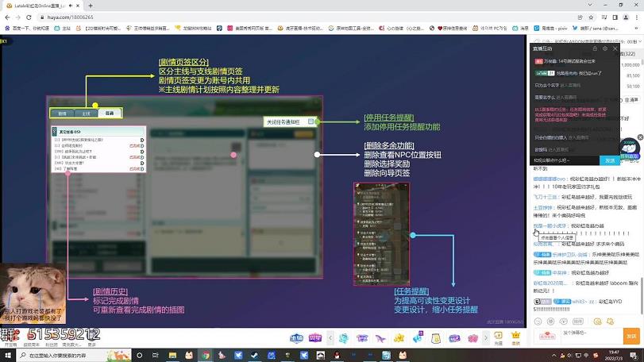Click the lock icon in chat popup header

point(594,48)
